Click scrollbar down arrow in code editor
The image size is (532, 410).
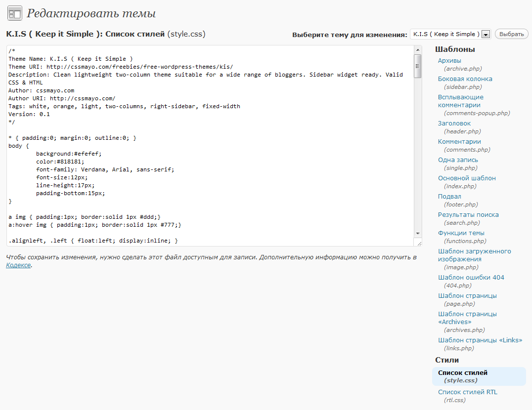(x=418, y=234)
